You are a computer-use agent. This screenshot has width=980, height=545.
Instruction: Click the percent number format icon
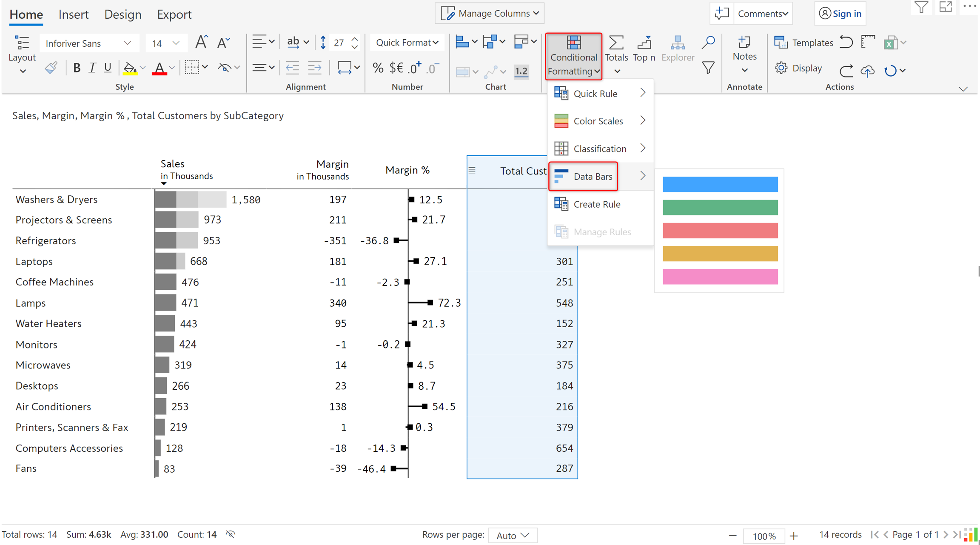tap(378, 68)
